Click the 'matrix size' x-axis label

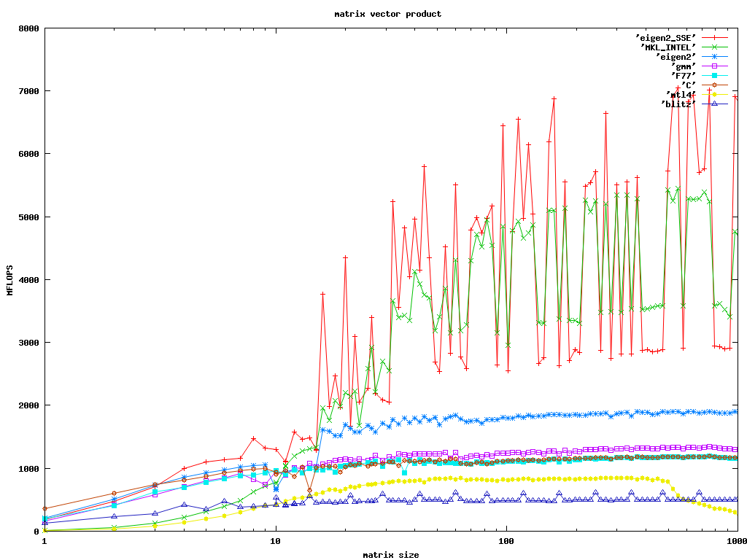(391, 555)
